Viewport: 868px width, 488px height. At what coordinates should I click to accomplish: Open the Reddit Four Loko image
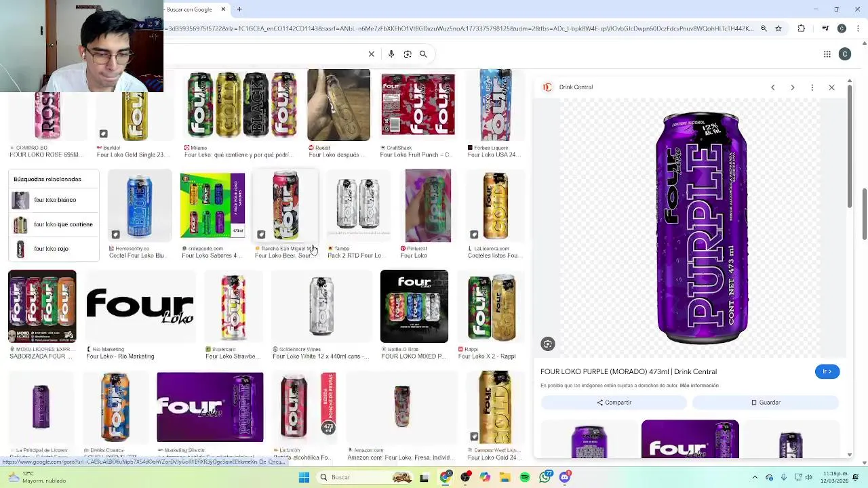(x=338, y=105)
